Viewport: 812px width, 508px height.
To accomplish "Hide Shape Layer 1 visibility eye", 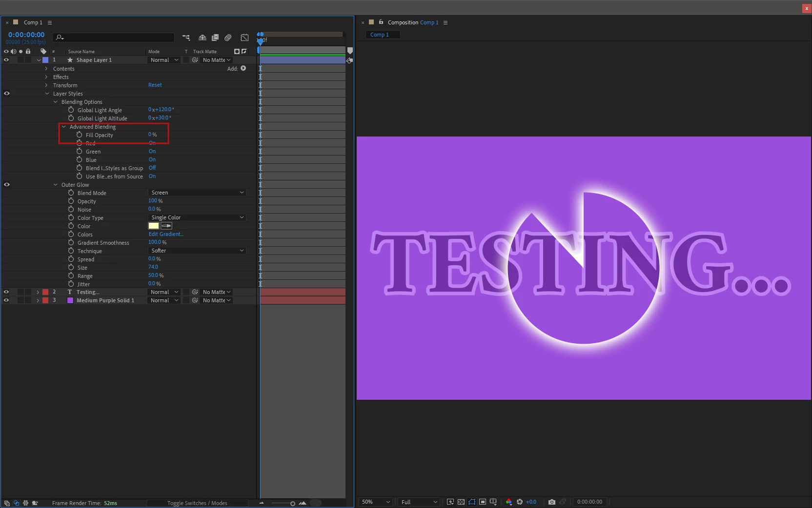I will coord(6,60).
